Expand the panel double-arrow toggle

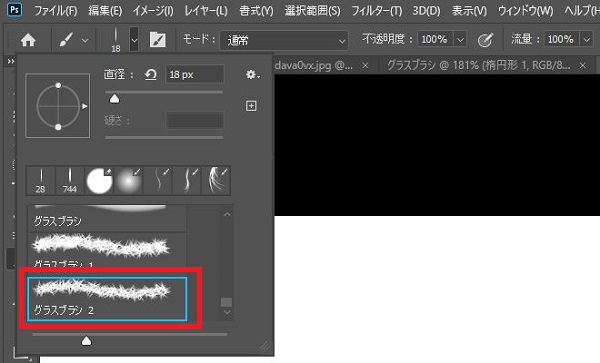coord(11,61)
